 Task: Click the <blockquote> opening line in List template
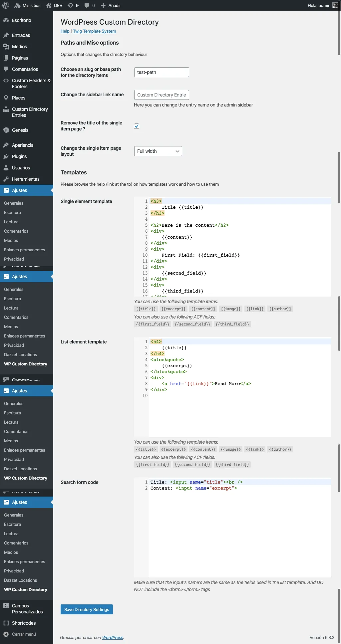click(167, 360)
